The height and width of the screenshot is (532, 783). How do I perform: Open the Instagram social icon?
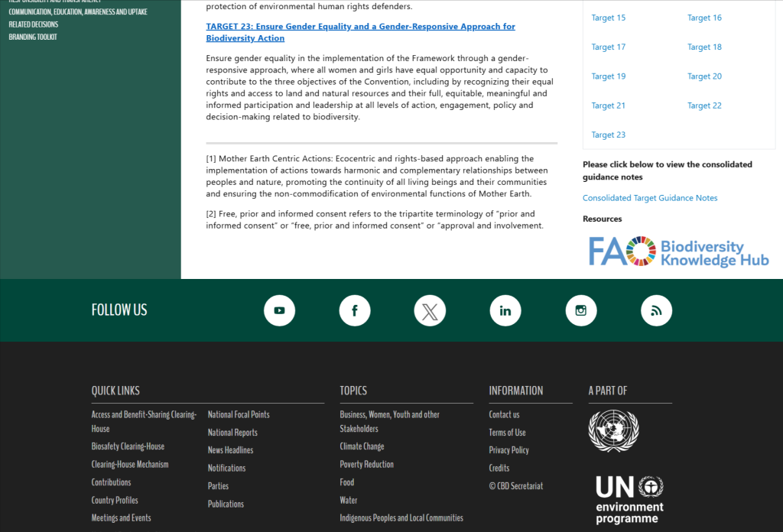(x=581, y=310)
